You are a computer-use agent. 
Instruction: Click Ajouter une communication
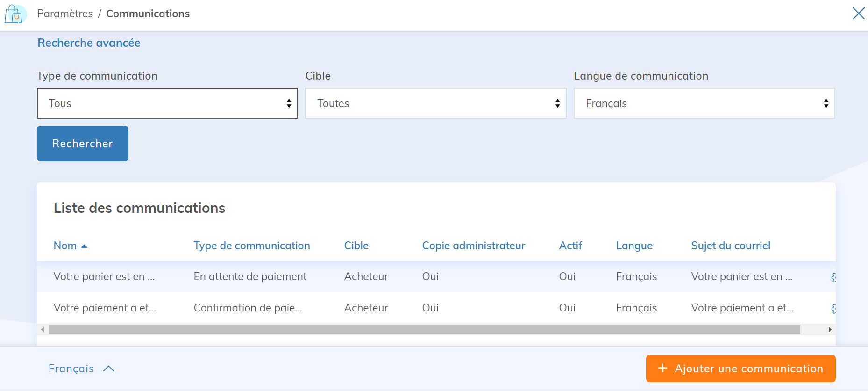coord(740,369)
